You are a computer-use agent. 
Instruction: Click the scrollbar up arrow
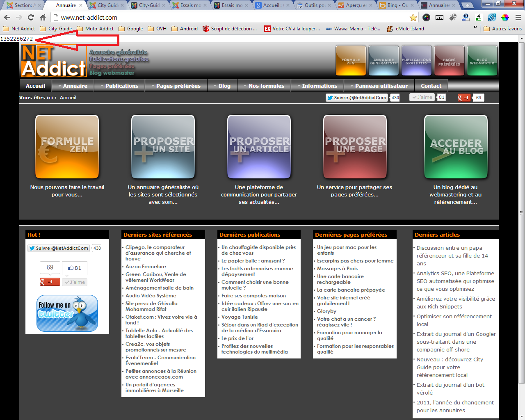[x=522, y=39]
